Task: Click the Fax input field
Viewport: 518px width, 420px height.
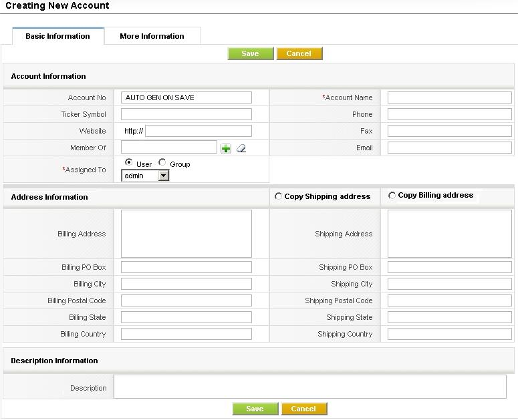Action: [x=450, y=131]
